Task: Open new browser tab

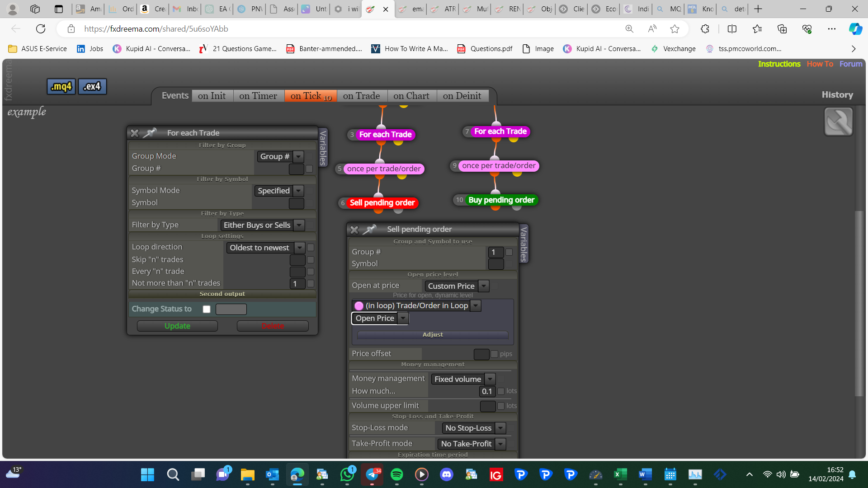Action: coord(758,9)
